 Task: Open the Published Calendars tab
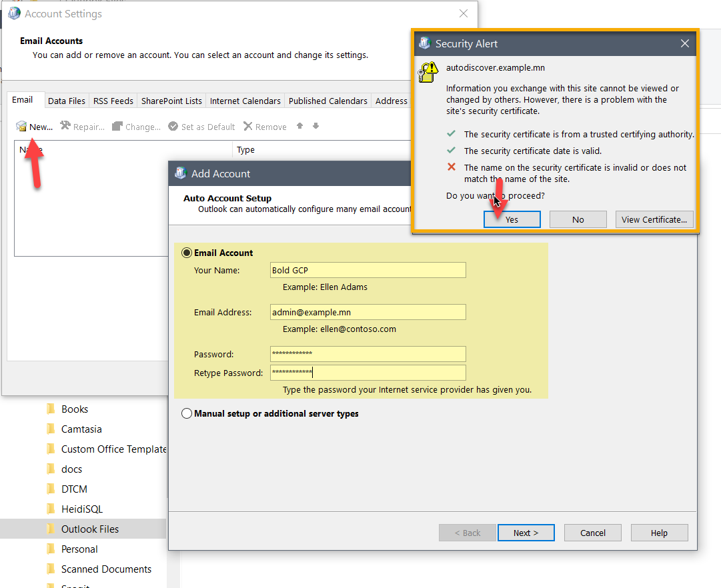click(x=328, y=101)
